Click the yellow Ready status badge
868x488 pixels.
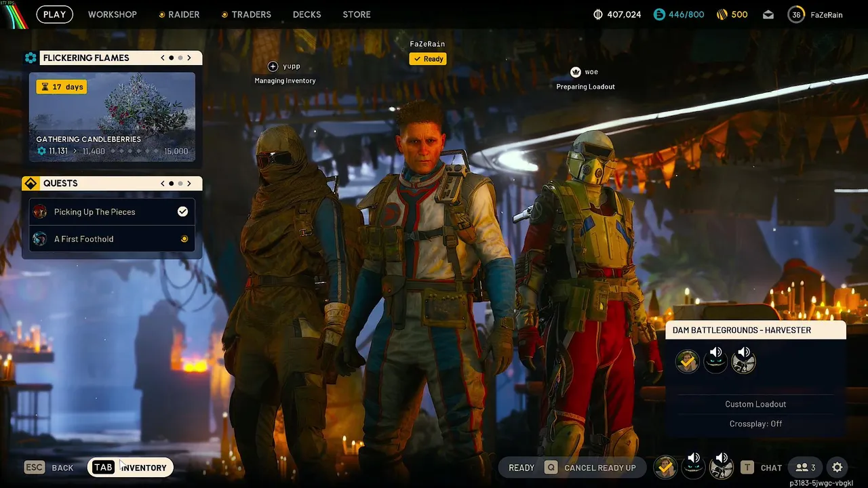tap(427, 59)
